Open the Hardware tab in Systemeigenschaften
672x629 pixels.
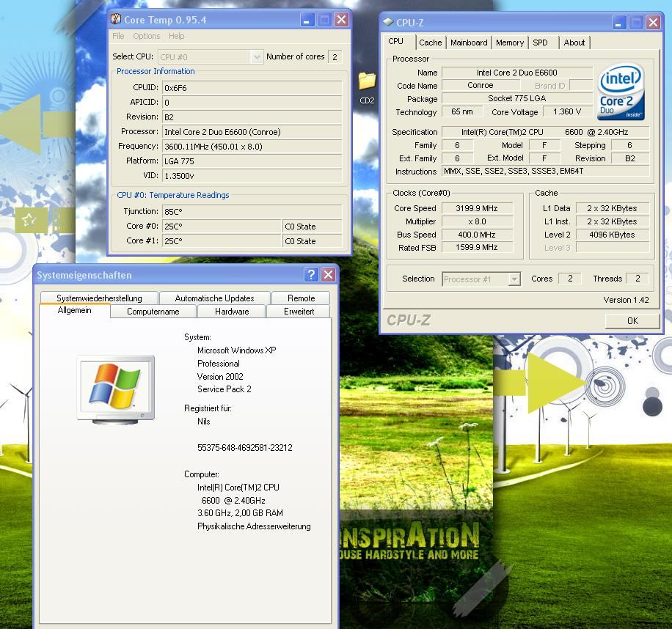pos(232,312)
